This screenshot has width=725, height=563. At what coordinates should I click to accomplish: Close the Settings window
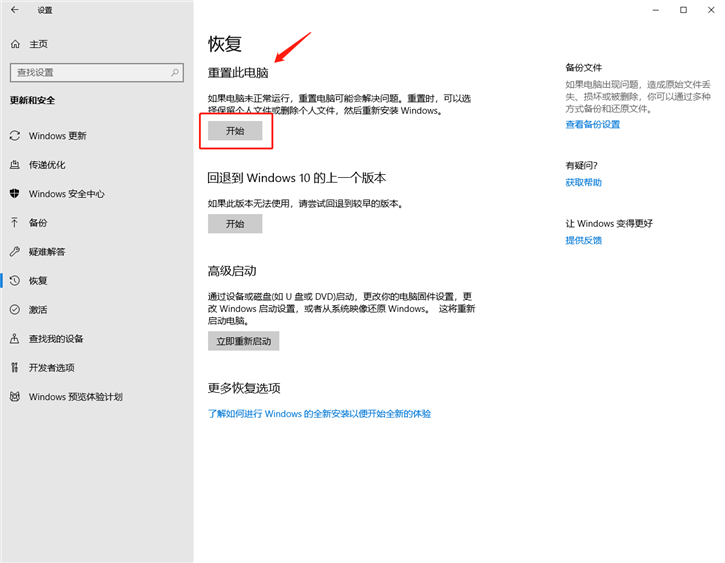tap(711, 10)
